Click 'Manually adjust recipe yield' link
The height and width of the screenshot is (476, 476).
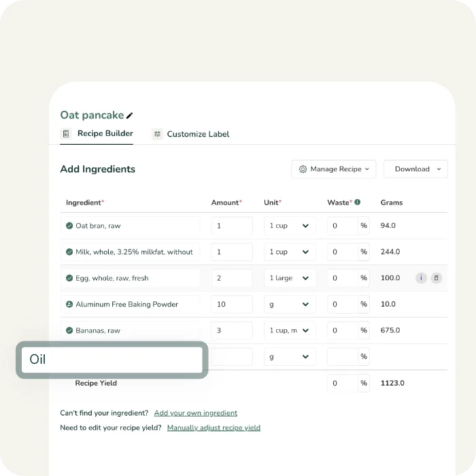(x=214, y=428)
